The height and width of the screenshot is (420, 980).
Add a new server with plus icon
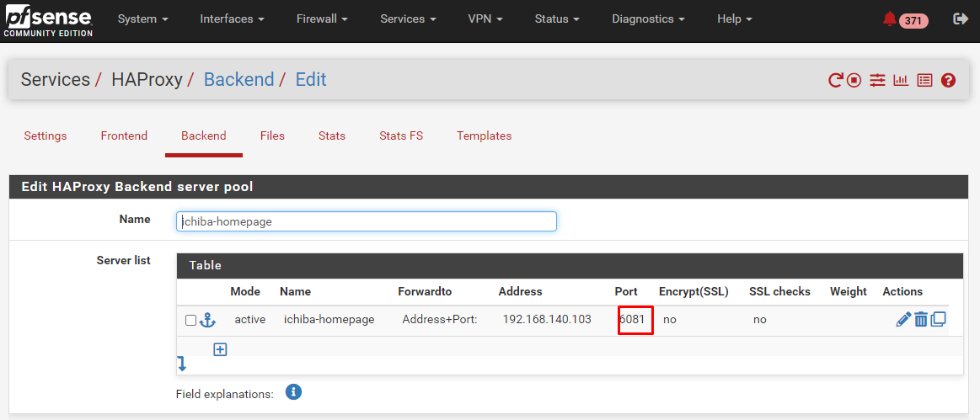[x=220, y=349]
